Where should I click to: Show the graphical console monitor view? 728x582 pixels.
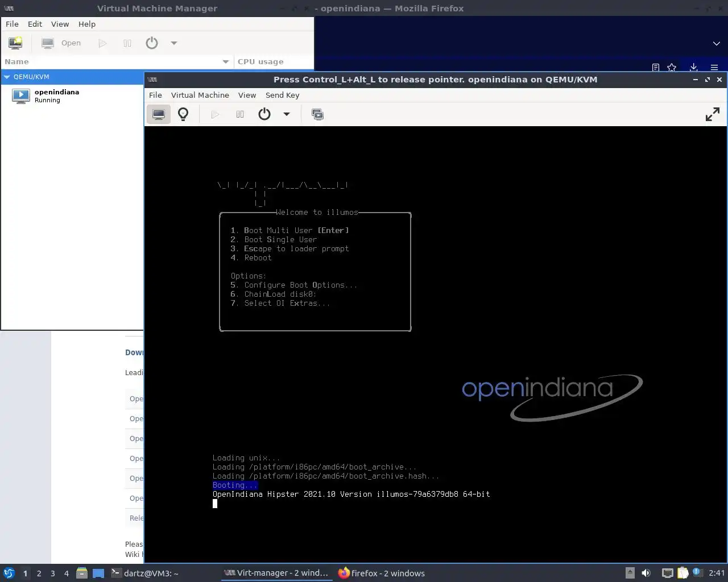pyautogui.click(x=159, y=114)
